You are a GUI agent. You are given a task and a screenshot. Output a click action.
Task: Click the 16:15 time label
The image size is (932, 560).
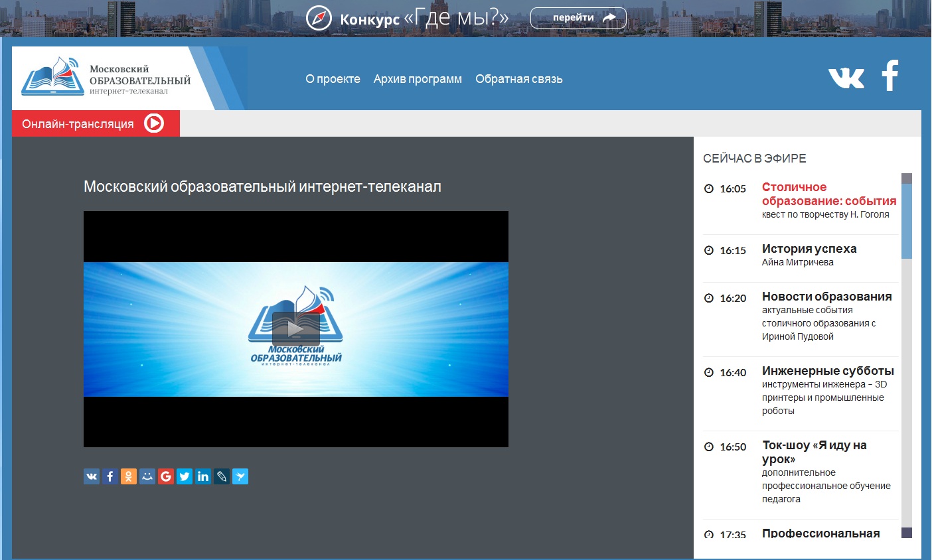[x=733, y=251]
